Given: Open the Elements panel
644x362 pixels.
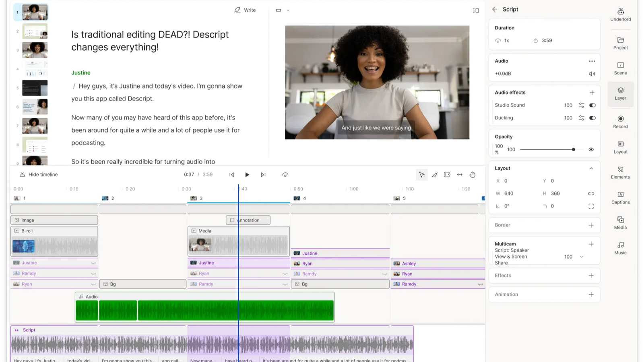Looking at the screenshot, I should coord(620,173).
